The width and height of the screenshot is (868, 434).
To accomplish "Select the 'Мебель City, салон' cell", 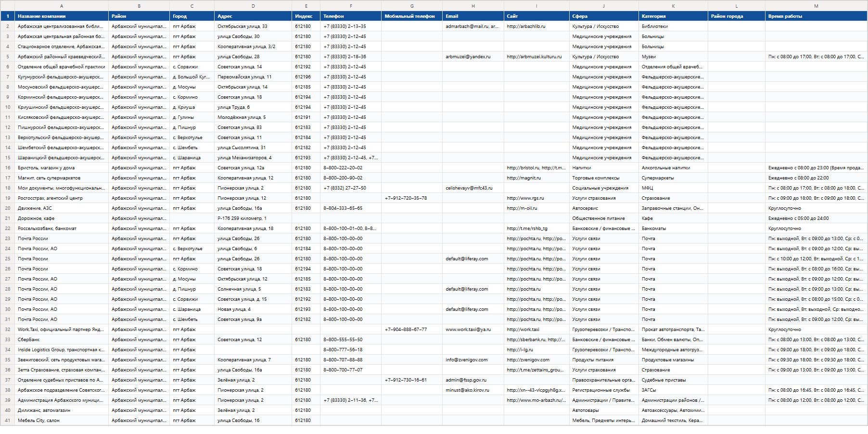I will point(62,421).
